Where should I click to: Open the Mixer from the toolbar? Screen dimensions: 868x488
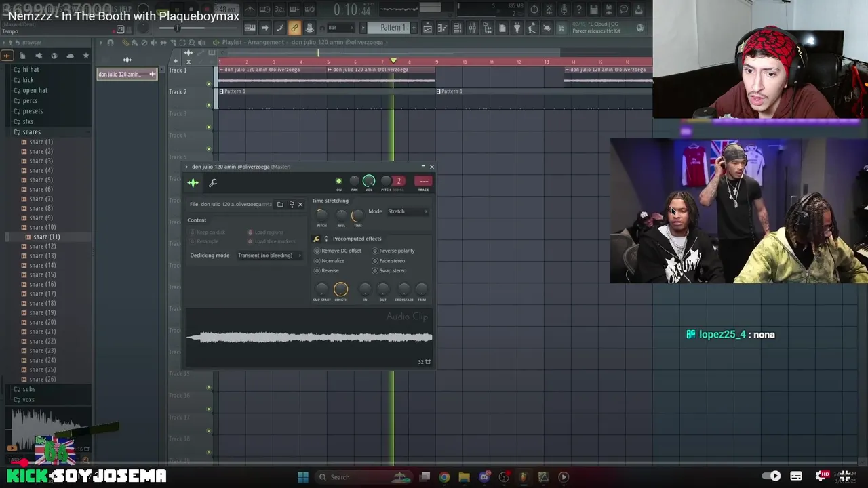472,28
